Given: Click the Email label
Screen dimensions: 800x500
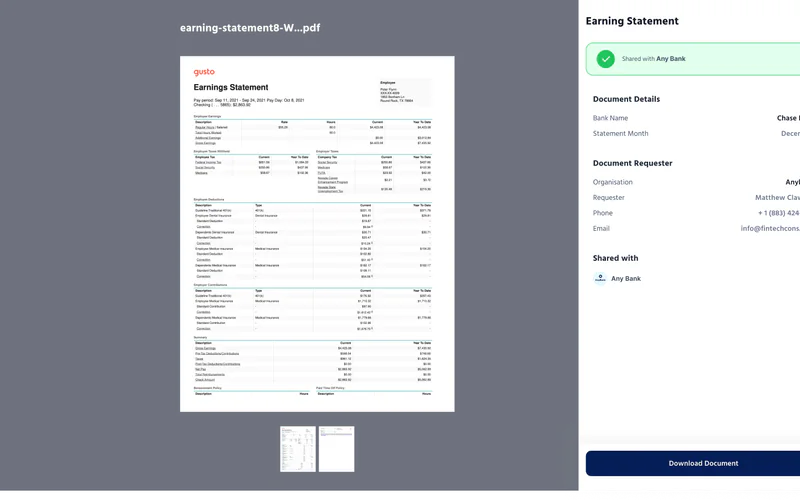Looking at the screenshot, I should [x=601, y=228].
